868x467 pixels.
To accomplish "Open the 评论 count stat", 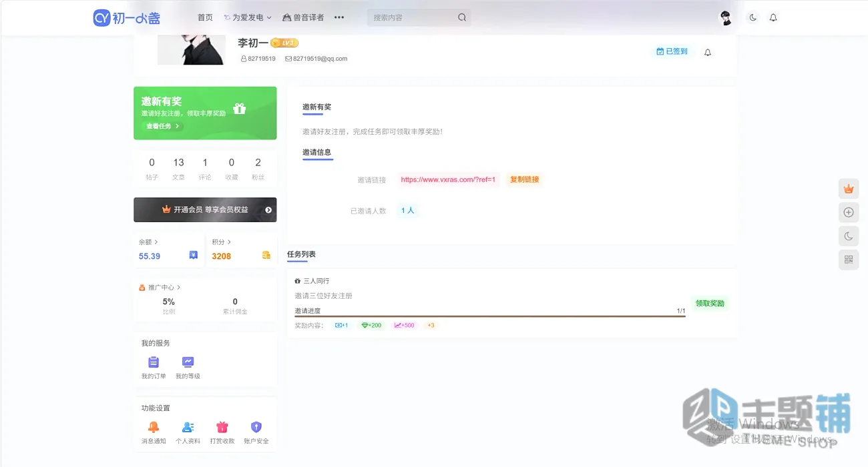I will click(x=205, y=169).
